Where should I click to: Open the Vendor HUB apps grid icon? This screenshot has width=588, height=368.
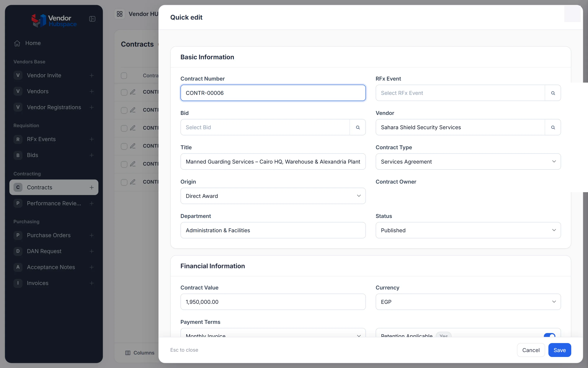[120, 14]
